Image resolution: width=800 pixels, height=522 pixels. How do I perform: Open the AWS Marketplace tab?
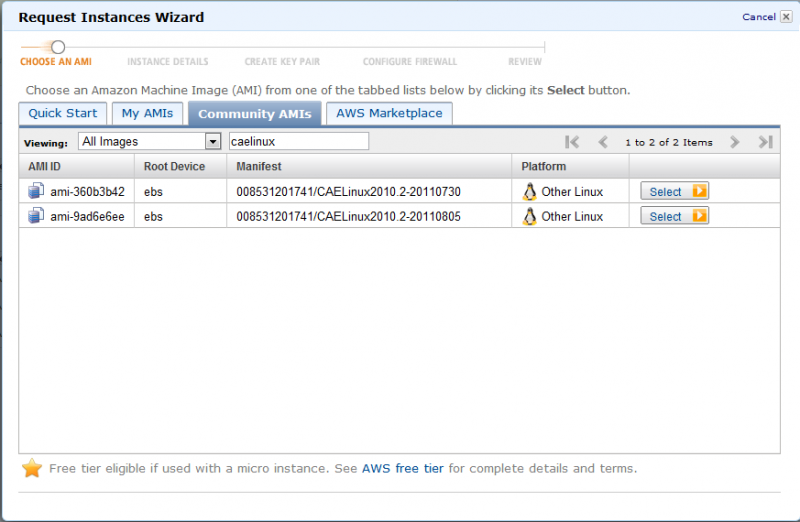(389, 113)
